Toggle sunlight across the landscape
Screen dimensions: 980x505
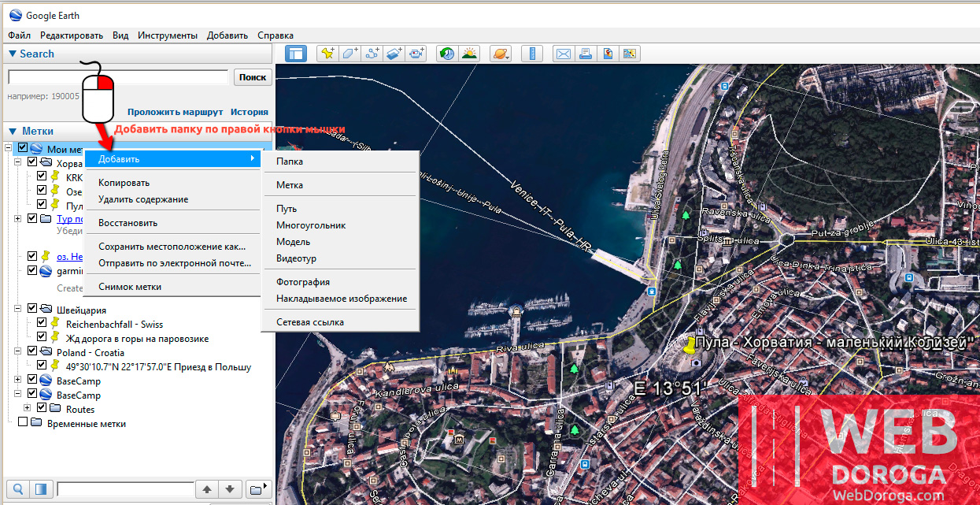tap(469, 54)
